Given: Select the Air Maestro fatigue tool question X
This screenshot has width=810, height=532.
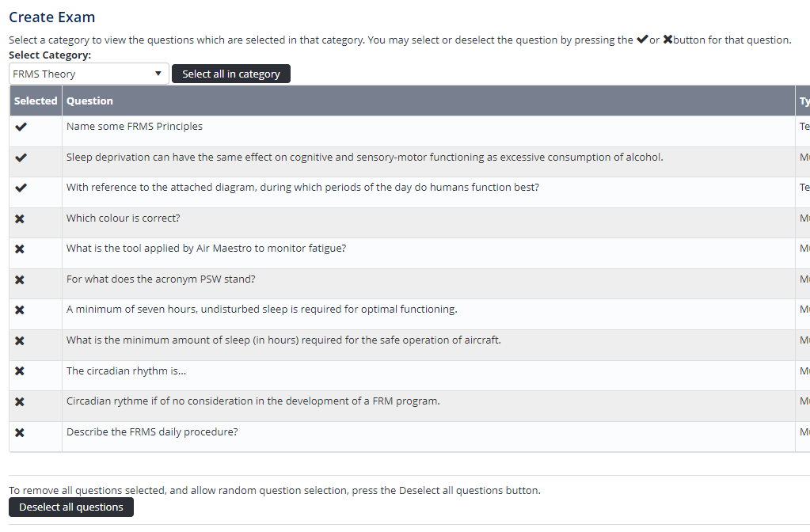Looking at the screenshot, I should [20, 249].
